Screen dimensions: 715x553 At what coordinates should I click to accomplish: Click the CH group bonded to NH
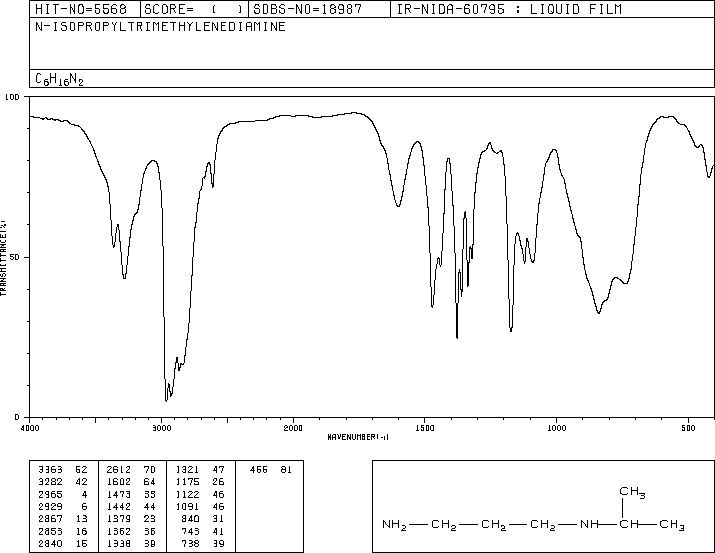tap(629, 524)
